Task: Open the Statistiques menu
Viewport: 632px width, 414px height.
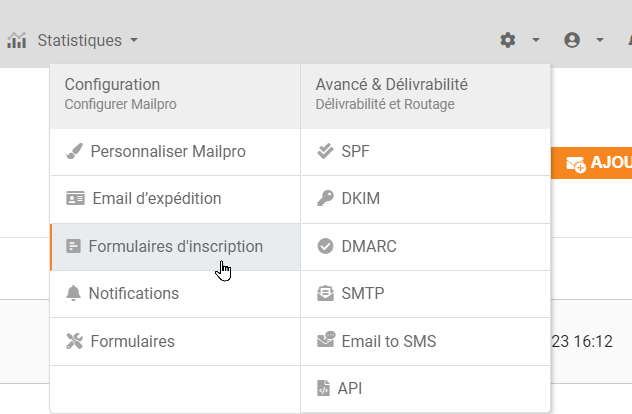Action: (x=79, y=40)
